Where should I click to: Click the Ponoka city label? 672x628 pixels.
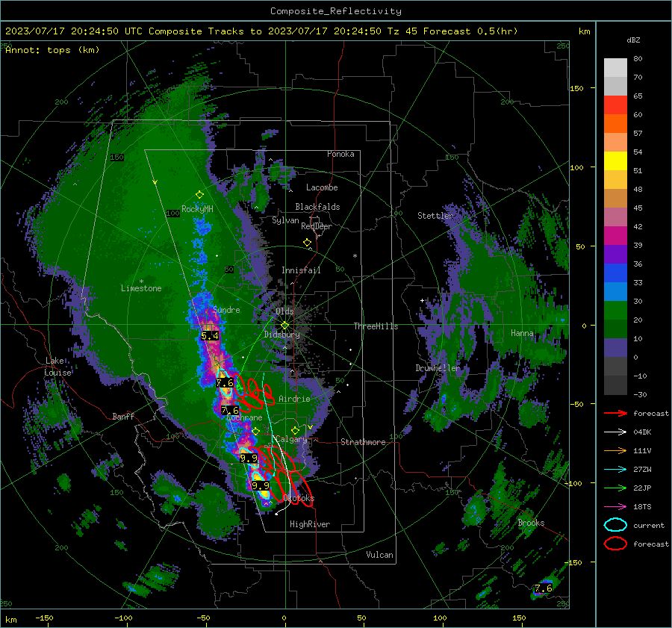tap(340, 154)
